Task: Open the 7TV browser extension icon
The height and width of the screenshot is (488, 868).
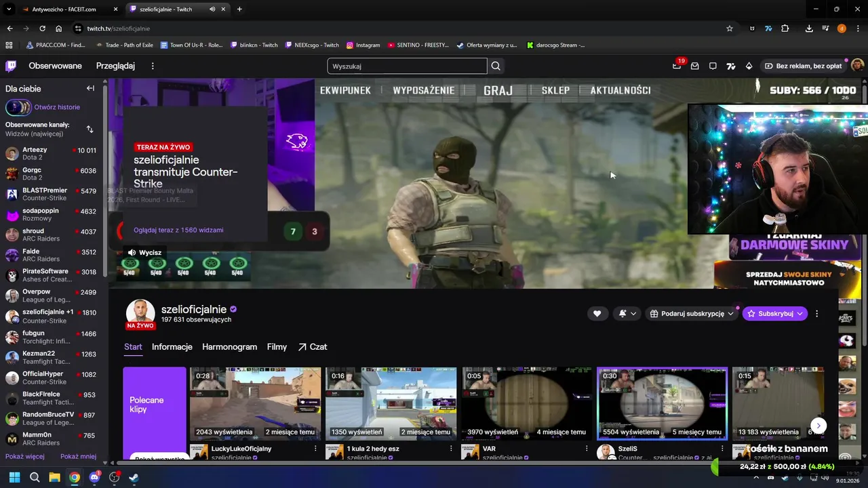Action: 768,28
